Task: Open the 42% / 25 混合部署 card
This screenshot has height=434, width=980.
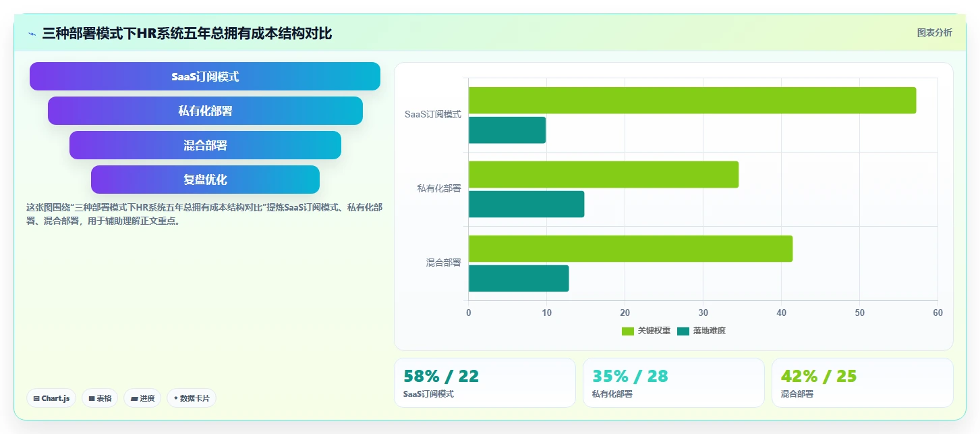Action: point(863,383)
